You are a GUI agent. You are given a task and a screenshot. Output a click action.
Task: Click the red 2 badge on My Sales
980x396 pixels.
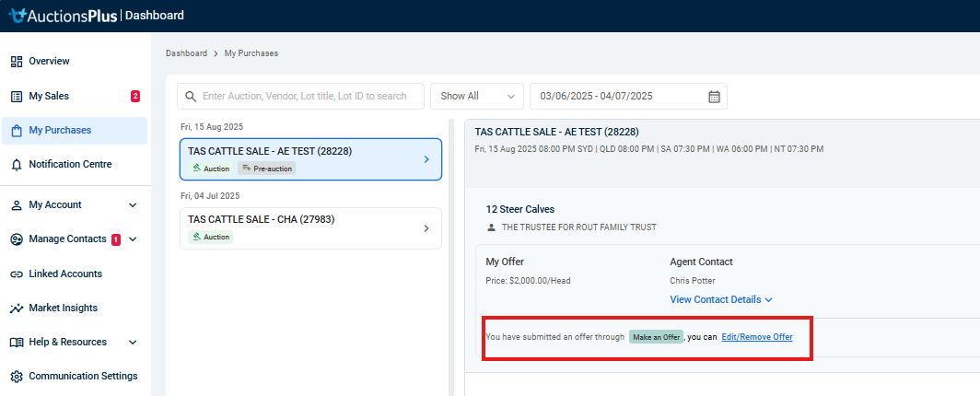(135, 96)
